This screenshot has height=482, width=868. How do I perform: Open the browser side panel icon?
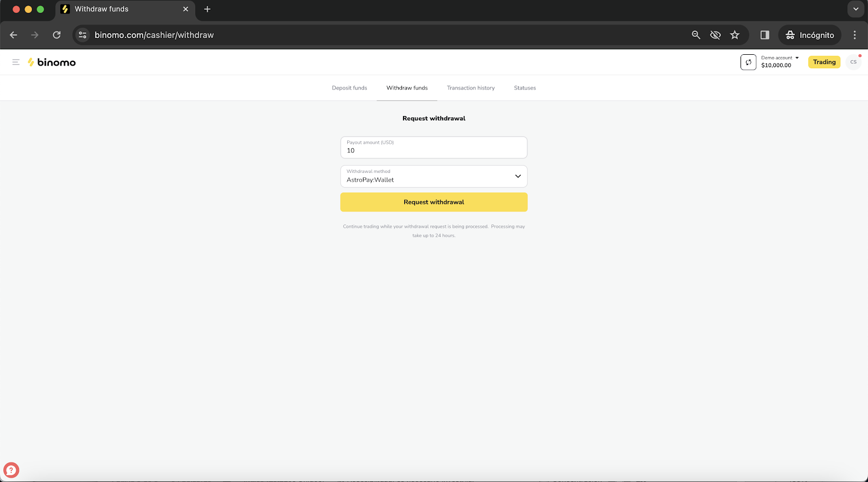tap(765, 35)
